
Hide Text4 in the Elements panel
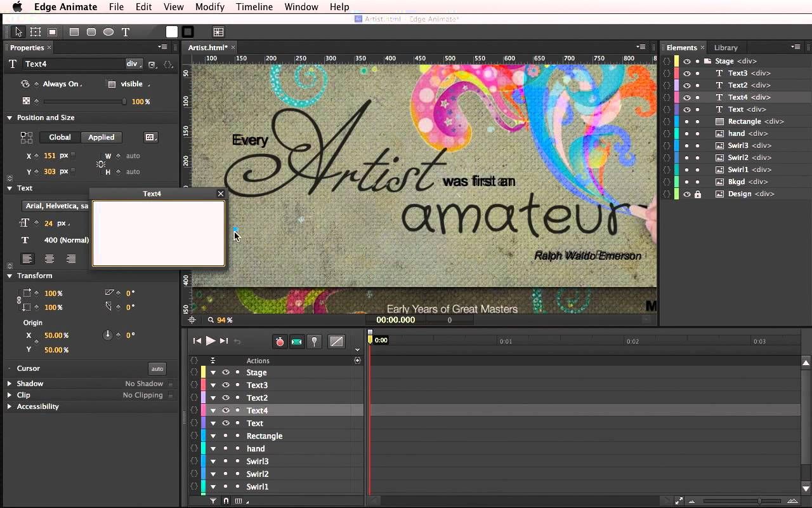[x=686, y=97]
